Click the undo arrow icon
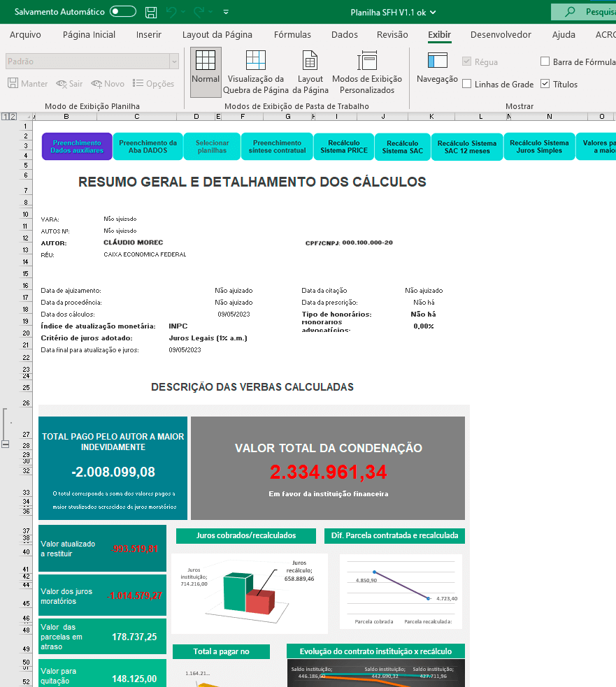Screen dimensions: 616x687 click(171, 13)
